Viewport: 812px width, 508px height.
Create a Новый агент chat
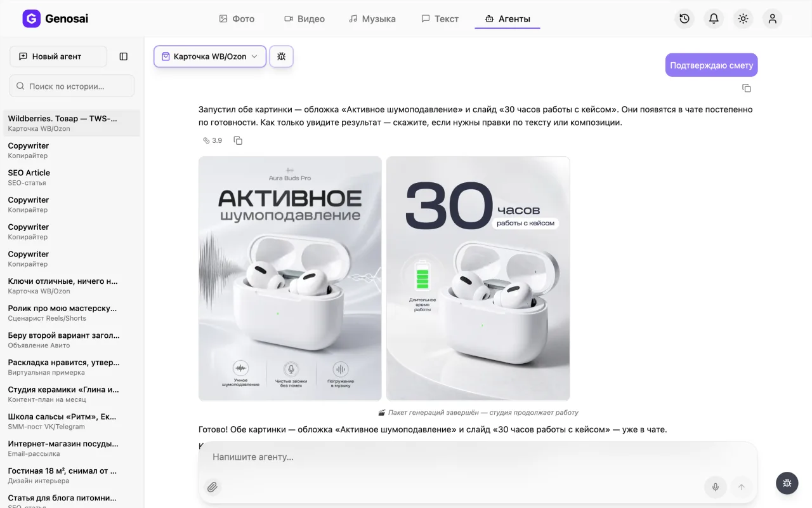(x=58, y=57)
